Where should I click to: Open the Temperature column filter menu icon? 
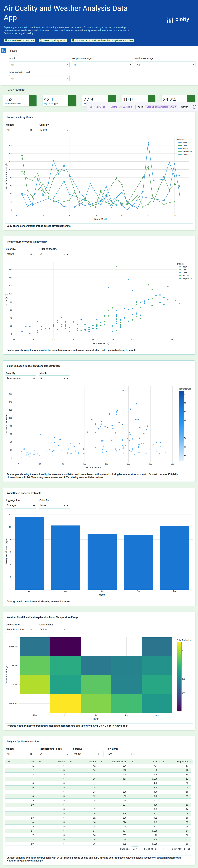pos(164,762)
